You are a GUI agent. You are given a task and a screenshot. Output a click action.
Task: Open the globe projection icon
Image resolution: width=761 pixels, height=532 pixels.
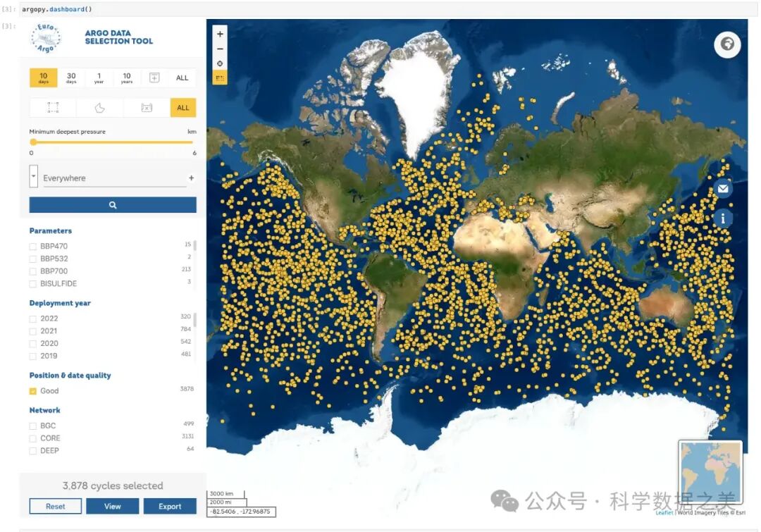(x=726, y=44)
